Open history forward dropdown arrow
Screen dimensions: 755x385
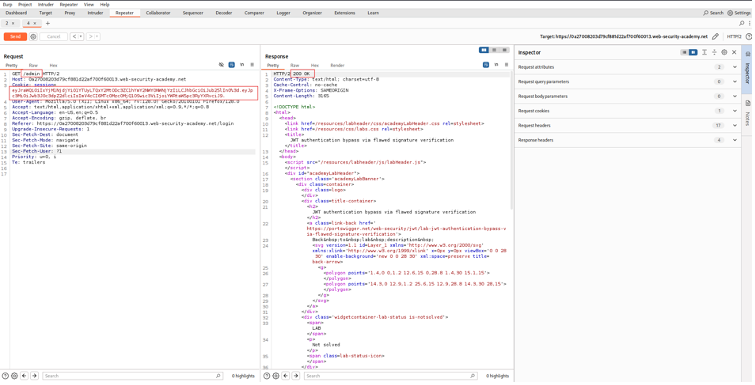(97, 37)
